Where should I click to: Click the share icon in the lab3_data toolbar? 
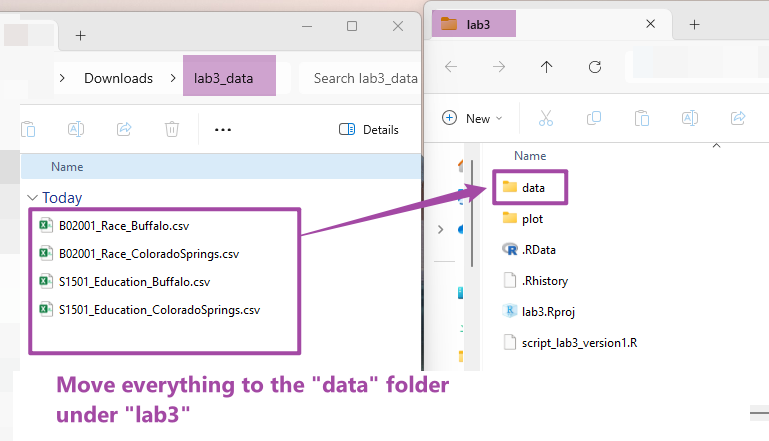tap(124, 129)
